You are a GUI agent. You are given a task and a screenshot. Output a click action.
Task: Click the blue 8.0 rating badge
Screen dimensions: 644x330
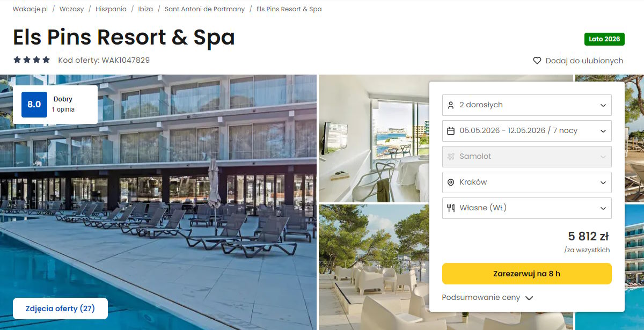tap(34, 105)
